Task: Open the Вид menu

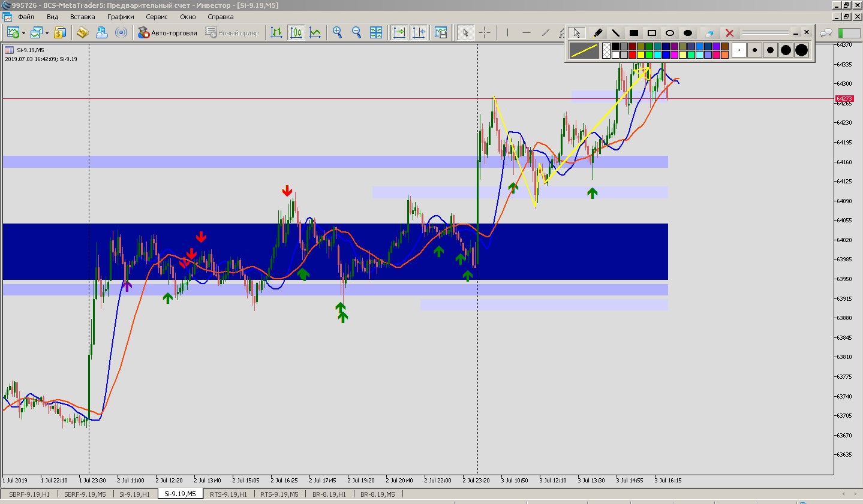Action: pyautogui.click(x=52, y=17)
